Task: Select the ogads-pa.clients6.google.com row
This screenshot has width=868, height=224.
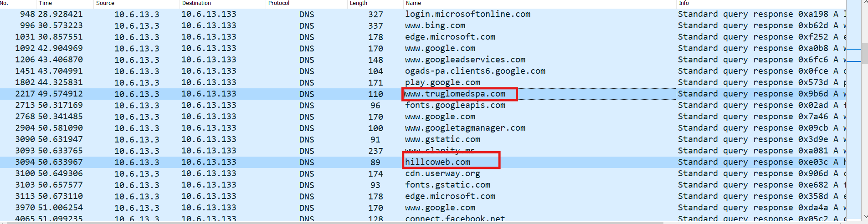Action: tap(475, 71)
